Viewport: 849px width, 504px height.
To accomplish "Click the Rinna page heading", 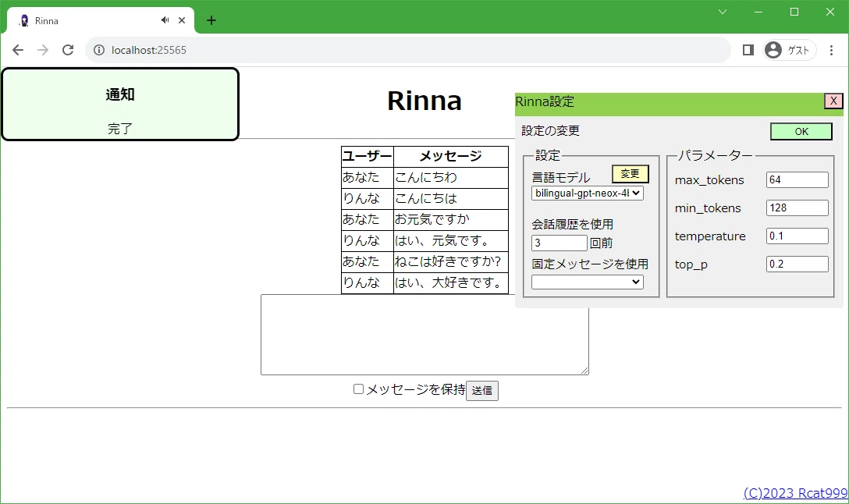I will 424,101.
